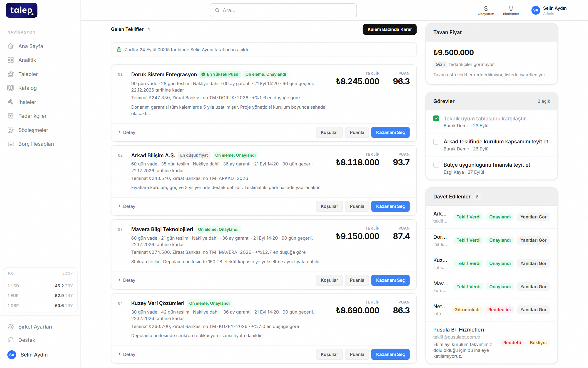Open Sözleşmeler document icon

click(x=11, y=130)
